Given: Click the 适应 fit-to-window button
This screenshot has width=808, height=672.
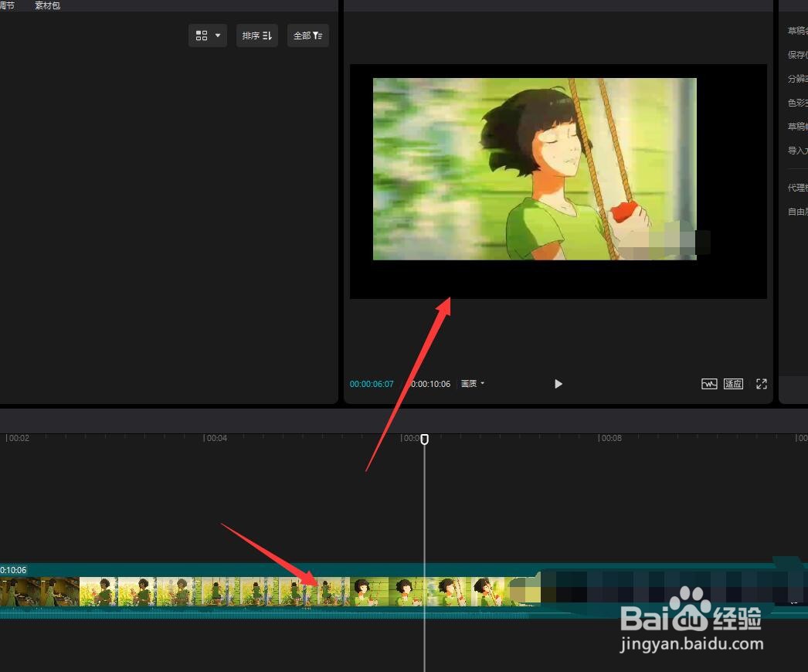Looking at the screenshot, I should click(733, 384).
